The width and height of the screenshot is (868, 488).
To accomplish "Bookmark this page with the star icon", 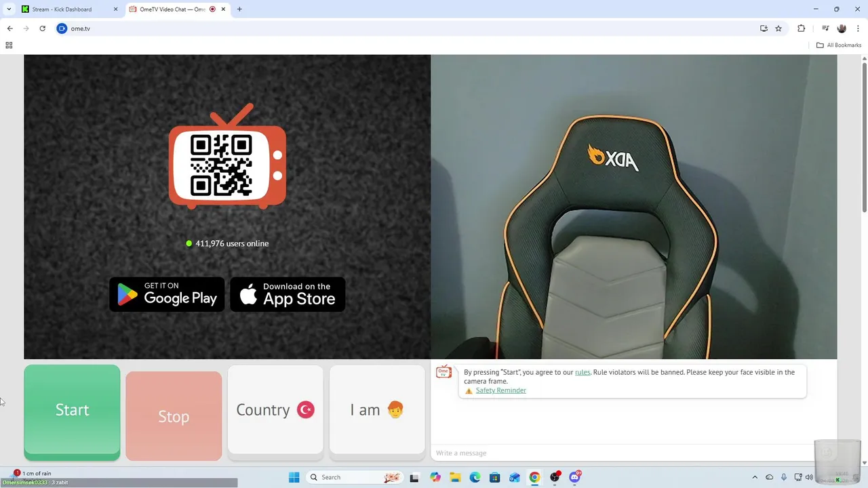I will (778, 28).
